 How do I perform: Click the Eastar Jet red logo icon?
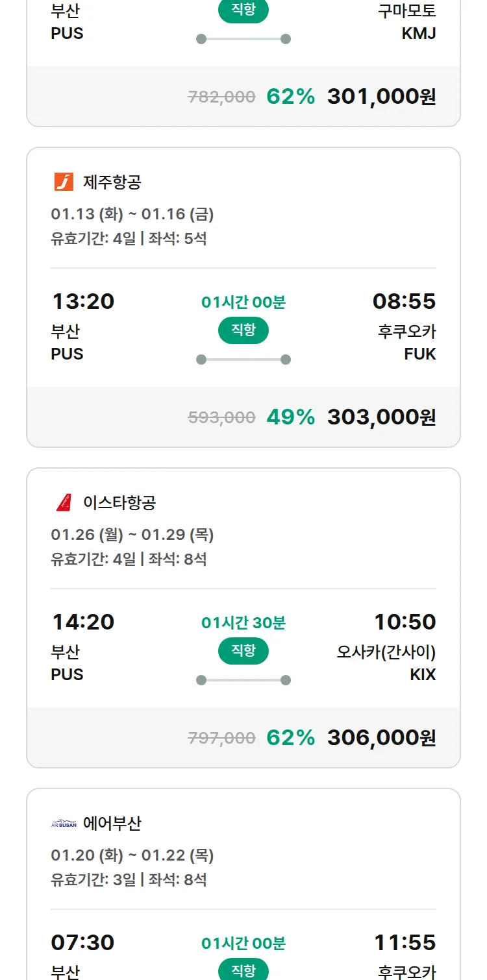click(64, 502)
